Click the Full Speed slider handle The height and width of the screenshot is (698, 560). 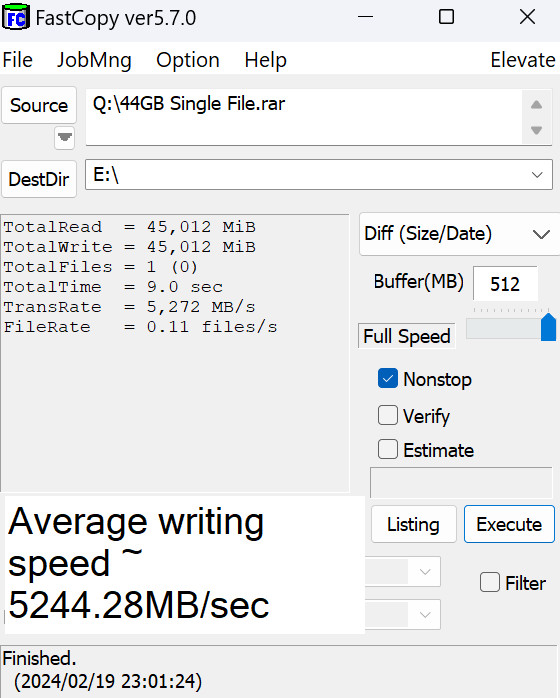click(x=548, y=327)
